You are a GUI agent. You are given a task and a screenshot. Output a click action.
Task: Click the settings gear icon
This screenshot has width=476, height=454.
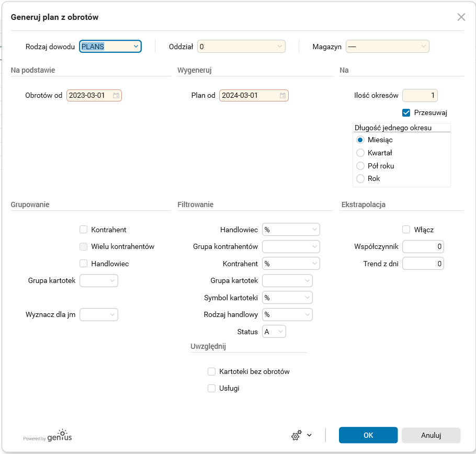point(297,435)
